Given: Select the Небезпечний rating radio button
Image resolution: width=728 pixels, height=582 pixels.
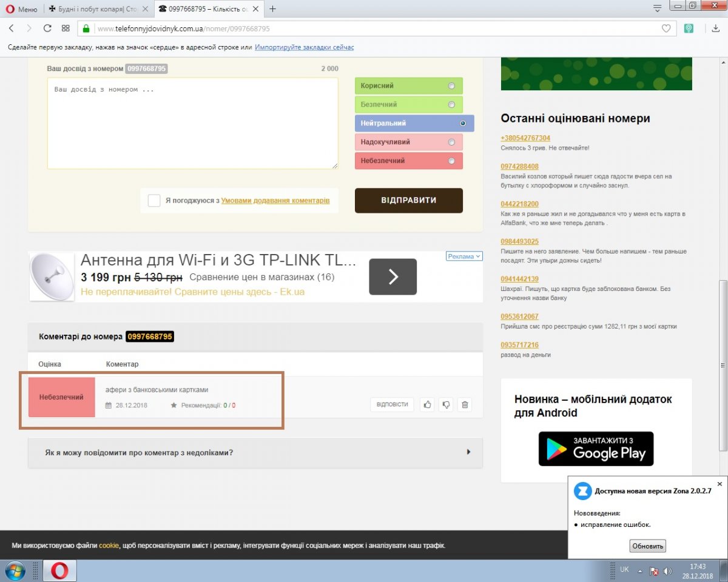Looking at the screenshot, I should pos(451,161).
